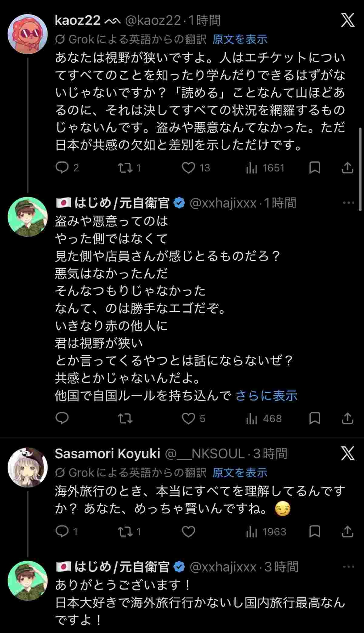364x633 pixels.
Task: Share kaoz22's post
Action: click(x=347, y=168)
